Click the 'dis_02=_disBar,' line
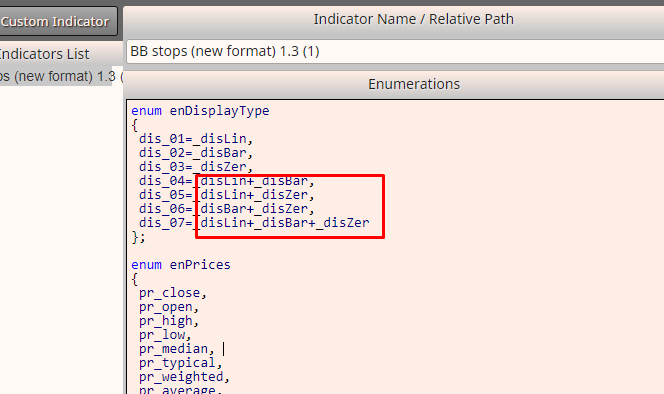The height and width of the screenshot is (394, 664). [x=196, y=153]
